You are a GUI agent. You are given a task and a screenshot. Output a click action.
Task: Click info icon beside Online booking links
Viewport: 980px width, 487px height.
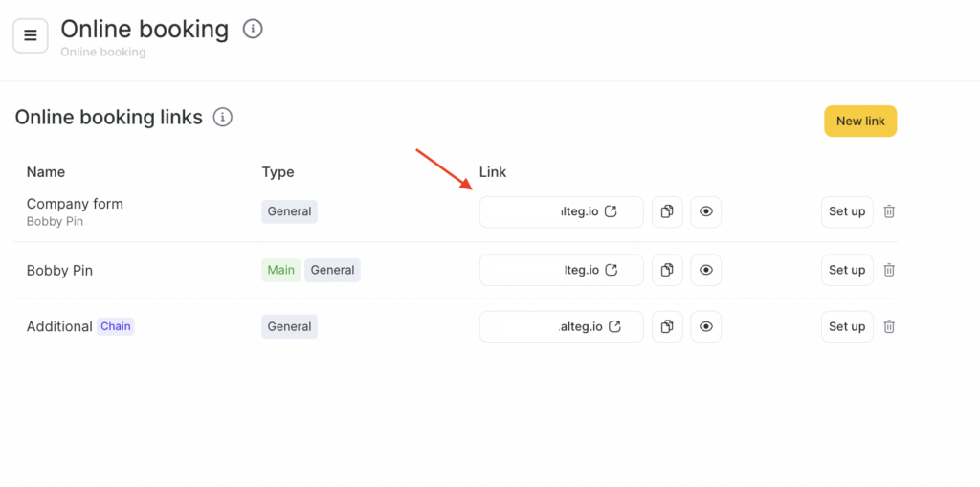point(223,118)
